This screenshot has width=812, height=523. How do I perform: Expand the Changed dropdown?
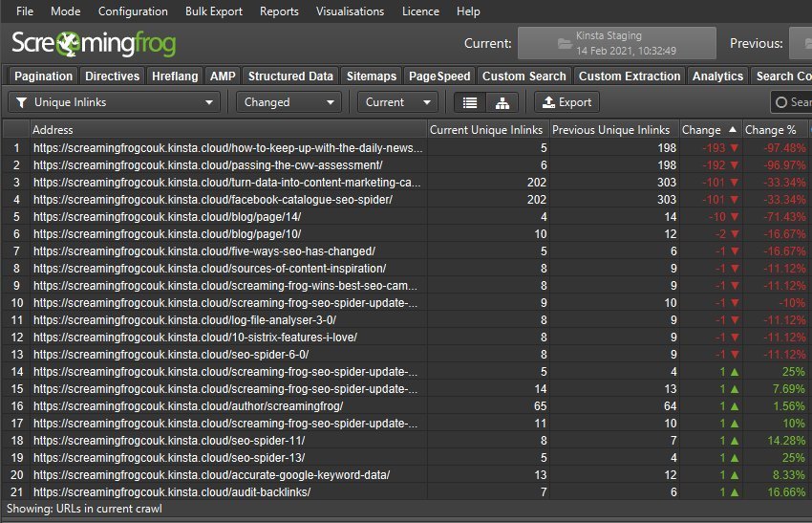click(x=288, y=102)
